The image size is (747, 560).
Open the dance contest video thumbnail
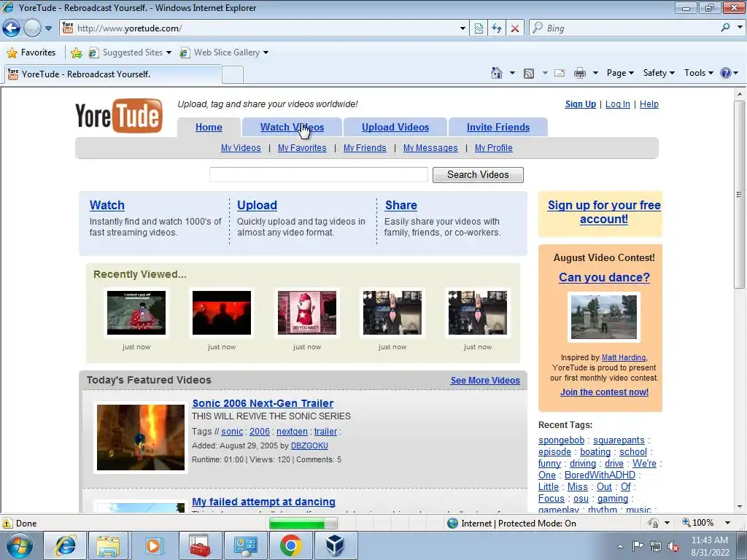[x=603, y=317]
